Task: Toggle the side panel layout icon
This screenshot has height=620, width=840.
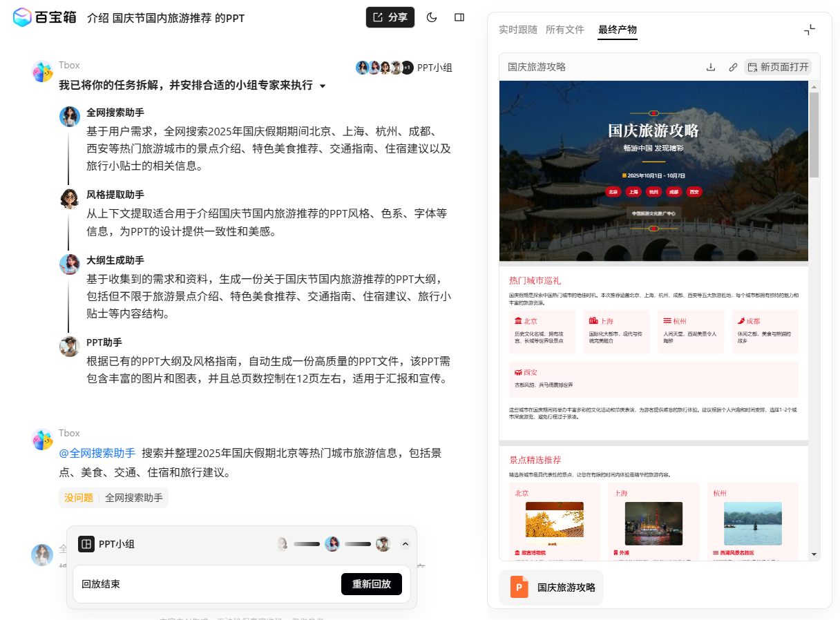Action: 459,17
